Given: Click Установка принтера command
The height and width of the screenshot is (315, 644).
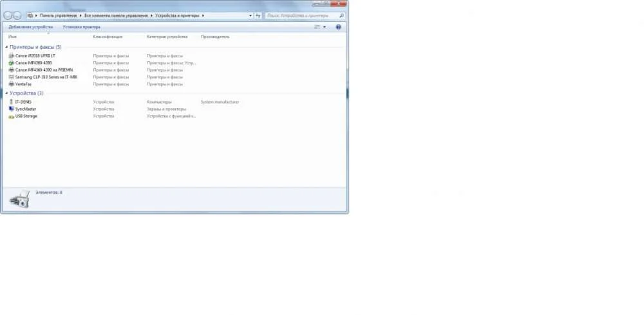Looking at the screenshot, I should point(81,27).
